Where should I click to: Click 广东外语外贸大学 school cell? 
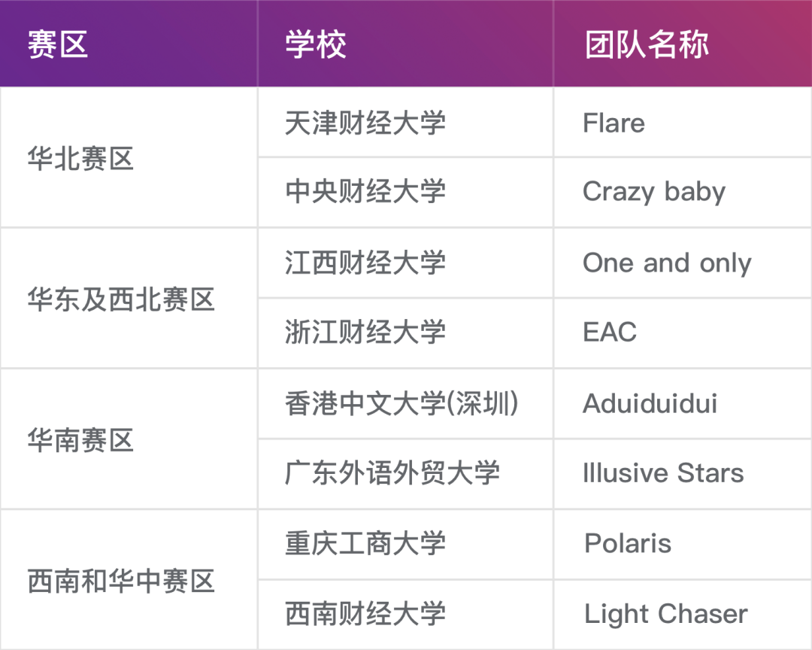click(x=405, y=474)
